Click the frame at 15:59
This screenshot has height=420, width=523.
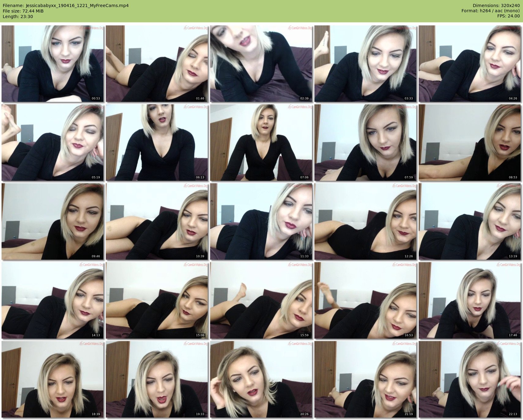click(261, 300)
